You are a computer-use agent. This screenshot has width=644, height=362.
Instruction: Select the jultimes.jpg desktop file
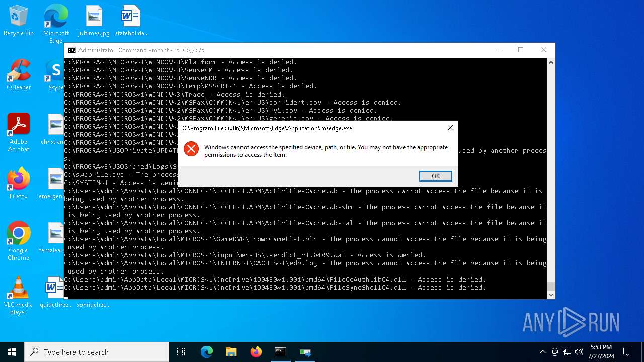point(94,21)
